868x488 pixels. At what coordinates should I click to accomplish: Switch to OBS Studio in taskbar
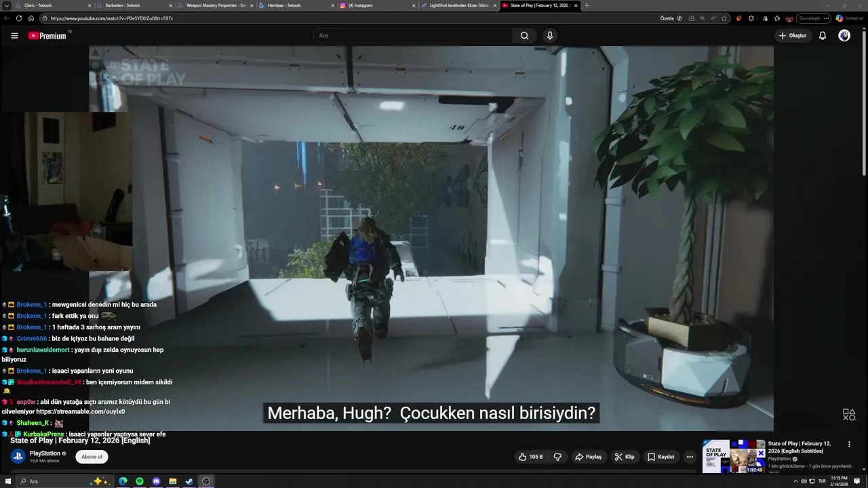tap(206, 481)
